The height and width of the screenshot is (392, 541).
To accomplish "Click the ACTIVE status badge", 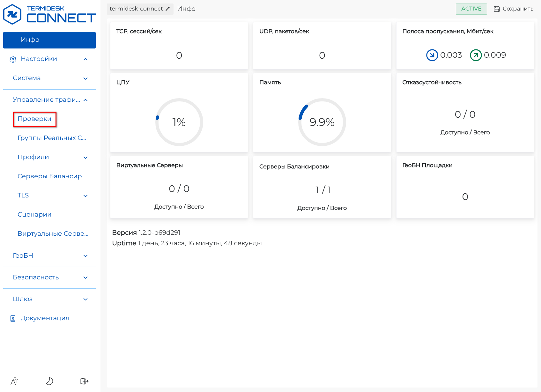I will pyautogui.click(x=471, y=9).
